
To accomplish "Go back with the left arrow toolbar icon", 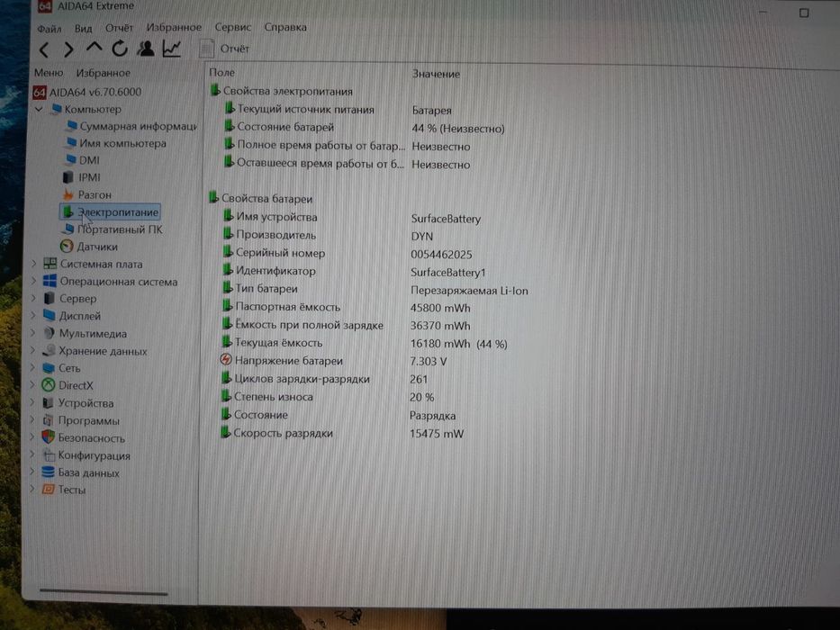I will [44, 49].
